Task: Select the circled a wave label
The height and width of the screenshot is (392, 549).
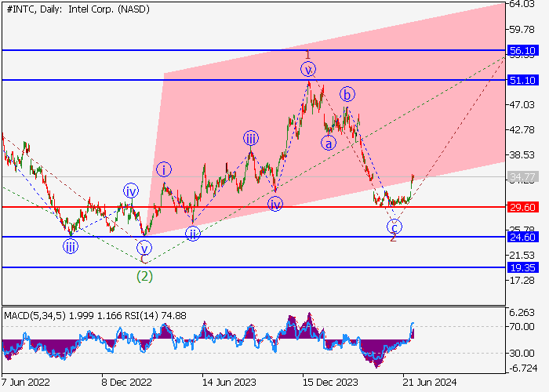Action: pyautogui.click(x=329, y=143)
